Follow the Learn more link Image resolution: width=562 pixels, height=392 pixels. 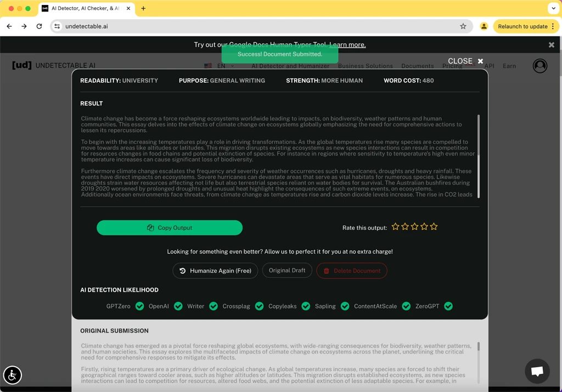(347, 45)
